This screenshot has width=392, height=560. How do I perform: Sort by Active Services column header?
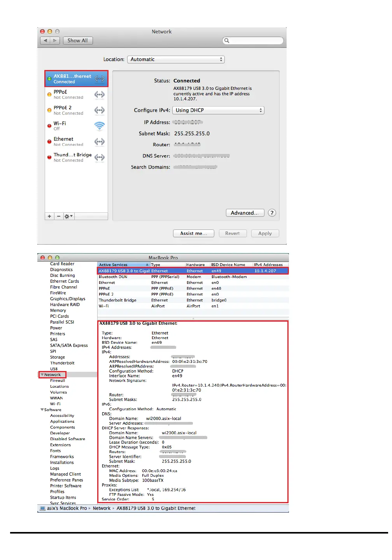[124, 264]
